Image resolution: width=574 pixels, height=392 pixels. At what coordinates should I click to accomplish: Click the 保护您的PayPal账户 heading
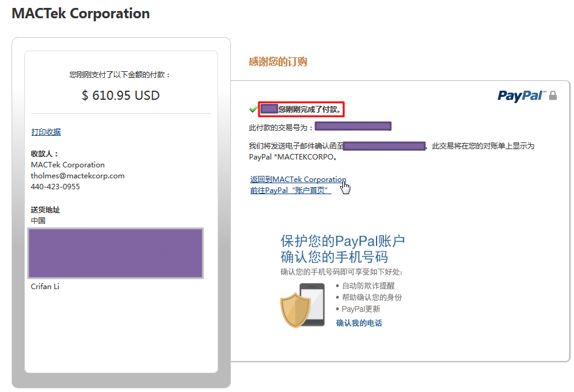tap(342, 241)
